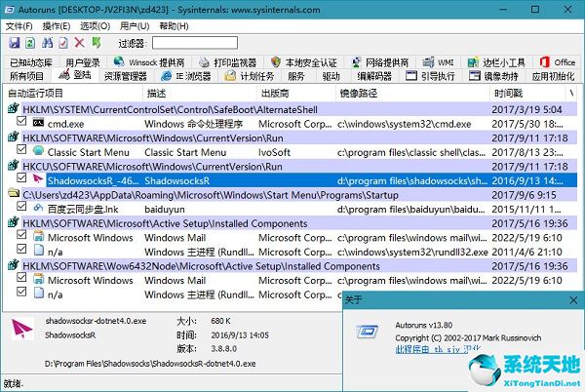Sort by the 出版商 column header
The width and height of the screenshot is (585, 392).
[x=296, y=94]
